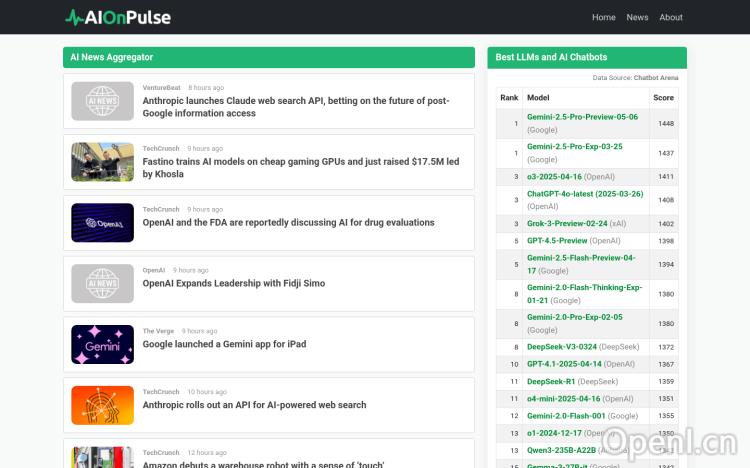Open the Chatbot Arena data source link

click(x=655, y=77)
